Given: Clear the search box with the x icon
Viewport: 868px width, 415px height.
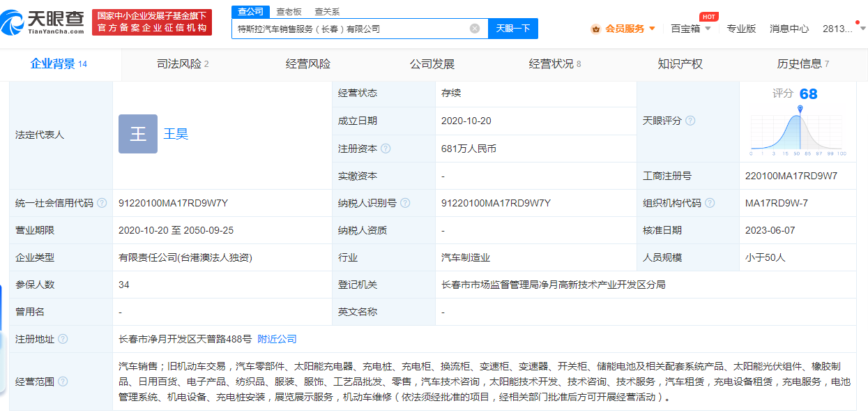Looking at the screenshot, I should coord(476,29).
